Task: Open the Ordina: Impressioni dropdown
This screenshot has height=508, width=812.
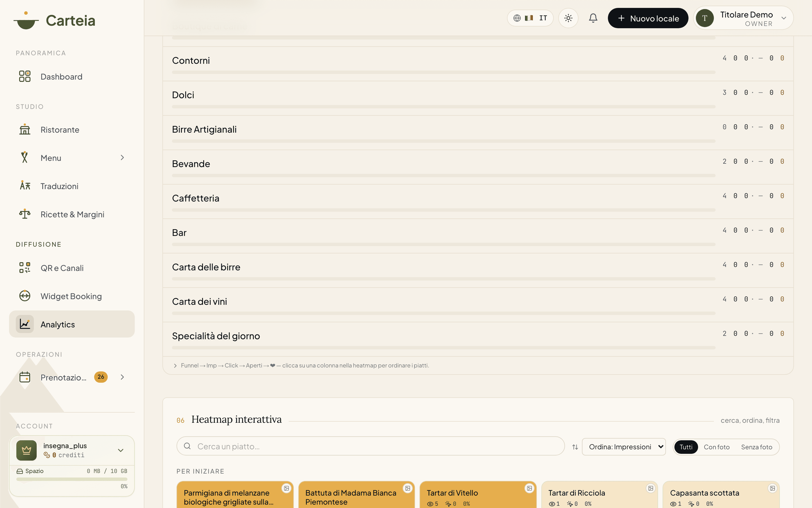Action: pyautogui.click(x=624, y=447)
